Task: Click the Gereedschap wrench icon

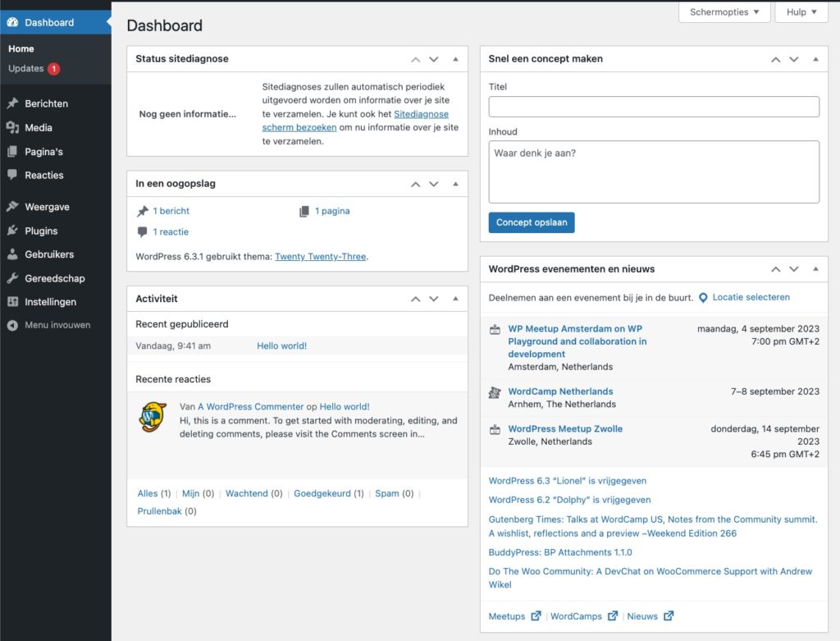Action: pyautogui.click(x=12, y=278)
